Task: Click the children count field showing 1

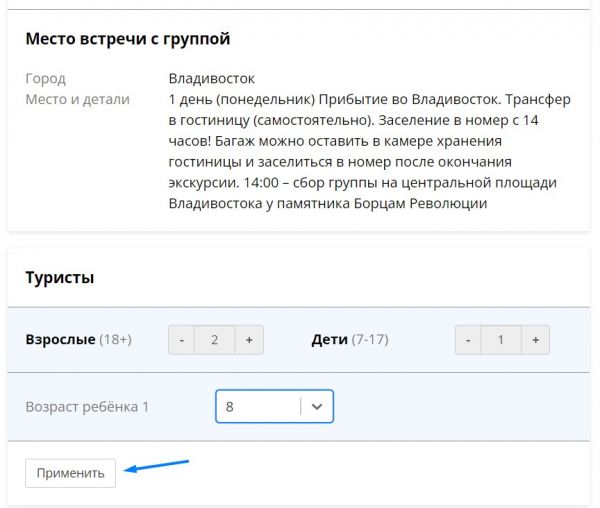Action: [501, 340]
